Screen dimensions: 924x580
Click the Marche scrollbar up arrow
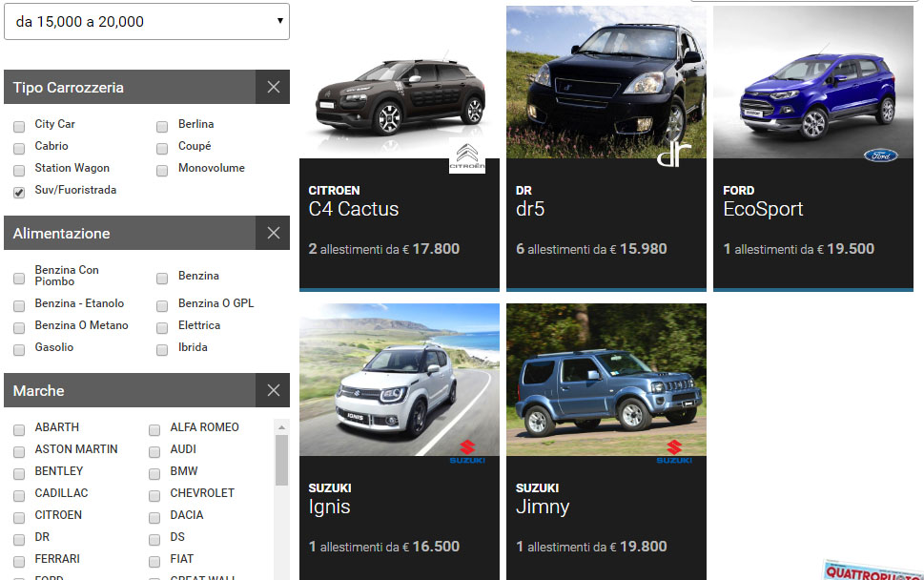click(x=281, y=426)
